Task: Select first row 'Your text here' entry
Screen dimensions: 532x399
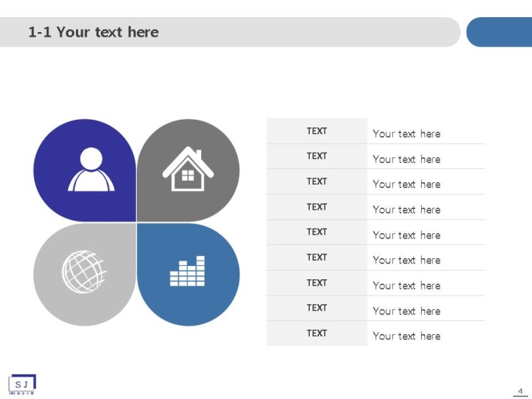Action: coord(407,134)
